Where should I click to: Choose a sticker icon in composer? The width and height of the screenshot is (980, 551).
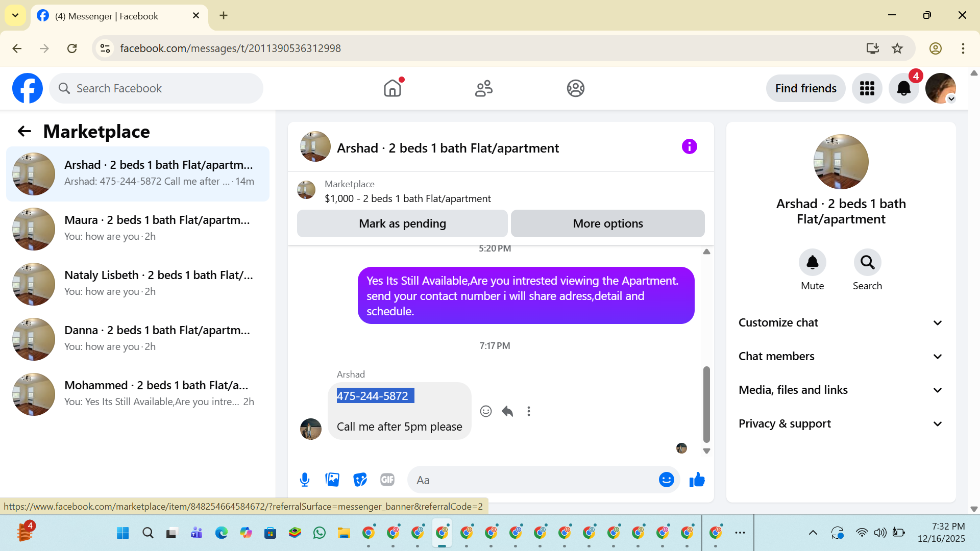pyautogui.click(x=360, y=480)
